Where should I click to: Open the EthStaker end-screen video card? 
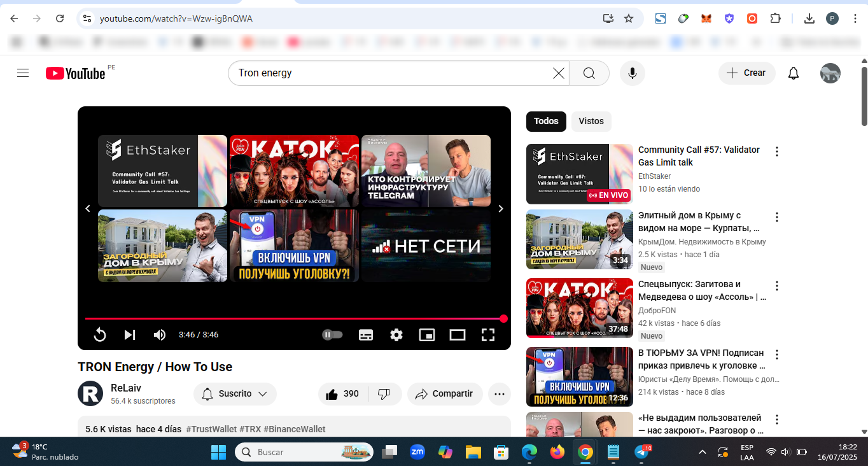tap(162, 171)
